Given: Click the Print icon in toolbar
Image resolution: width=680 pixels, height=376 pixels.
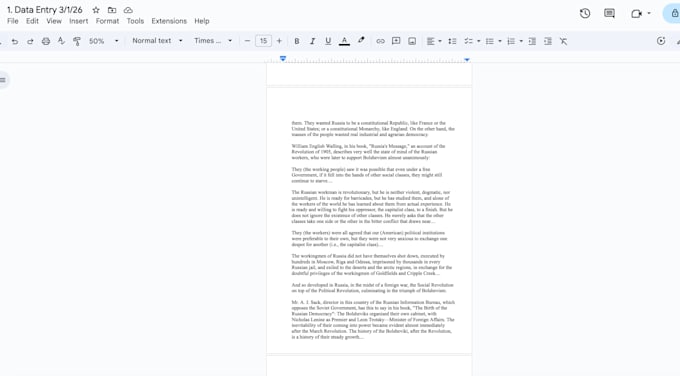Looking at the screenshot, I should pos(46,41).
